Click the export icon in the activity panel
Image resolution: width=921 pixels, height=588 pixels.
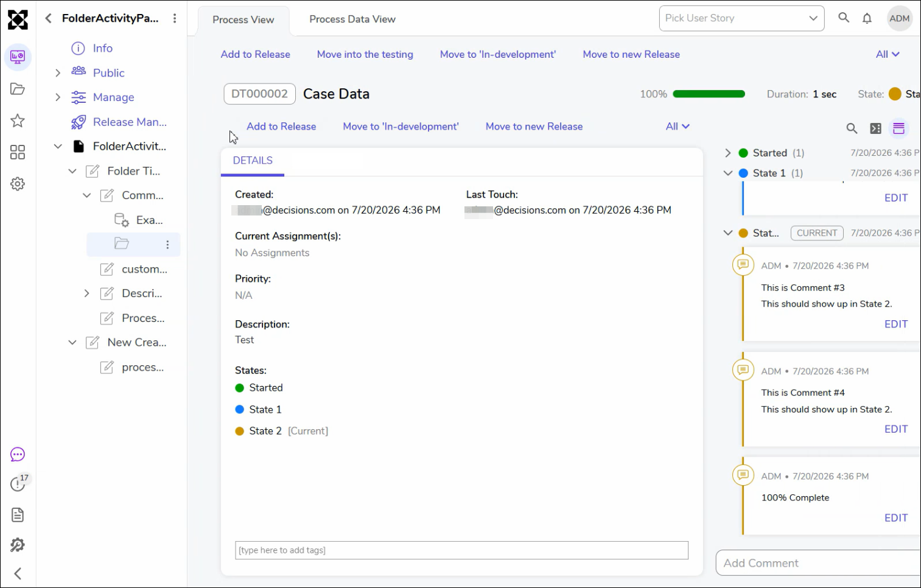coord(875,128)
